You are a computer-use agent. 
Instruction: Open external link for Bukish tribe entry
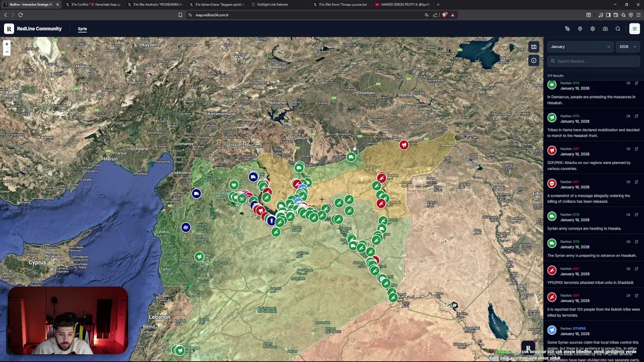(636, 296)
